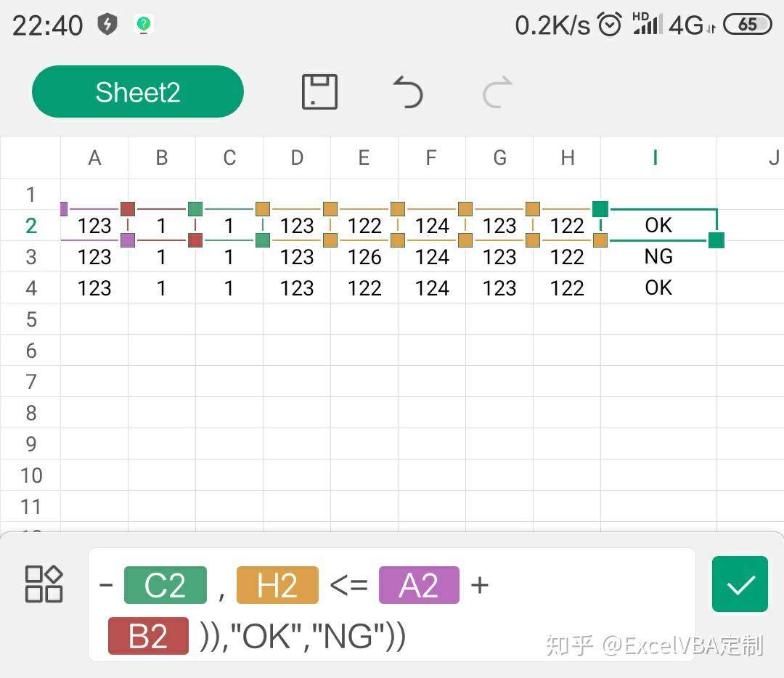The image size is (784, 678).
Task: Select row 10 header
Action: [x=30, y=475]
